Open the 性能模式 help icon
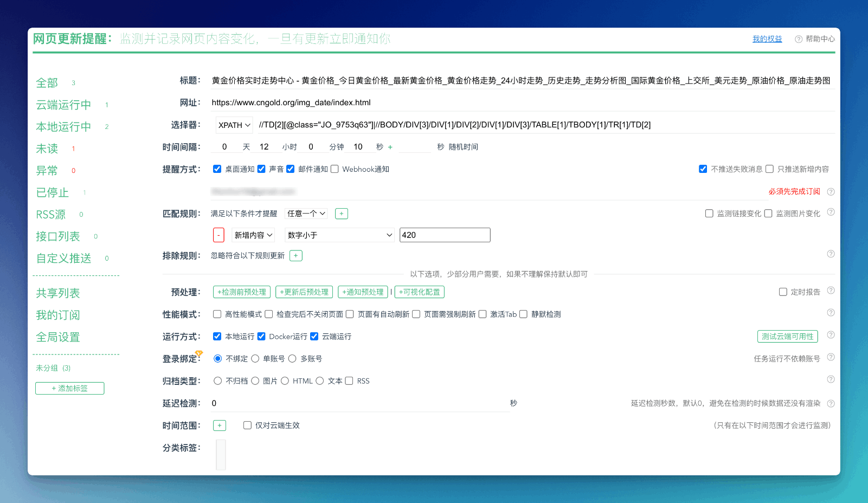 831,312
